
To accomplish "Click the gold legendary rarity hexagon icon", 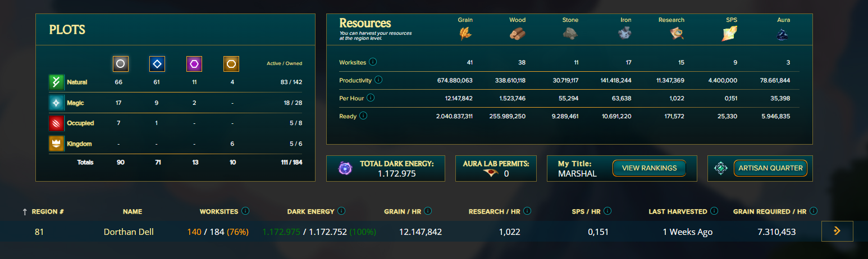I will tap(231, 64).
